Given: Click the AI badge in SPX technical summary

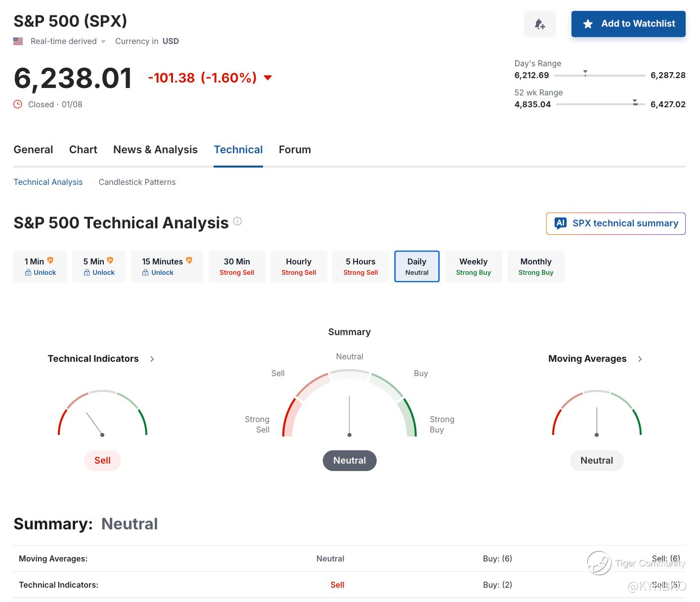Looking at the screenshot, I should (560, 223).
